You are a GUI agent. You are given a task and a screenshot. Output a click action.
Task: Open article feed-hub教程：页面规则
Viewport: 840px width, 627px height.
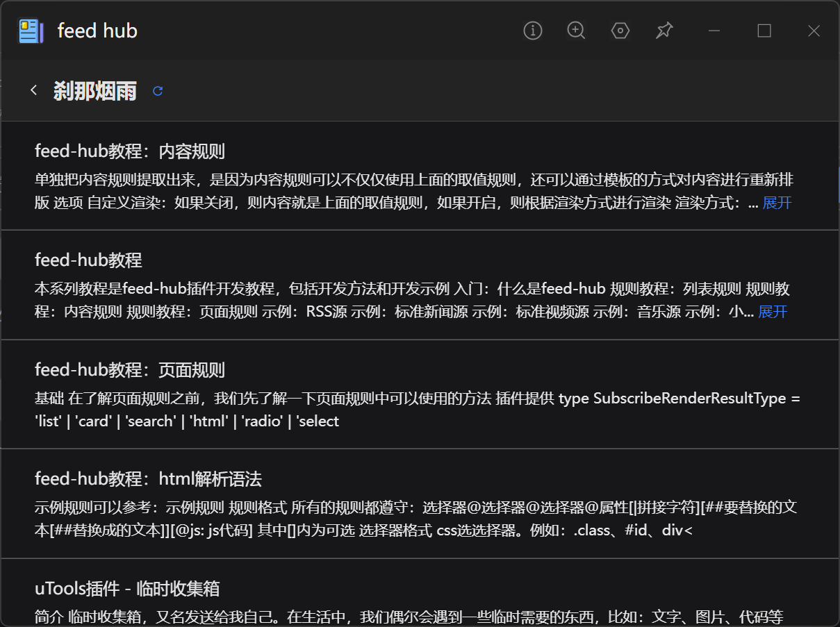pos(130,369)
